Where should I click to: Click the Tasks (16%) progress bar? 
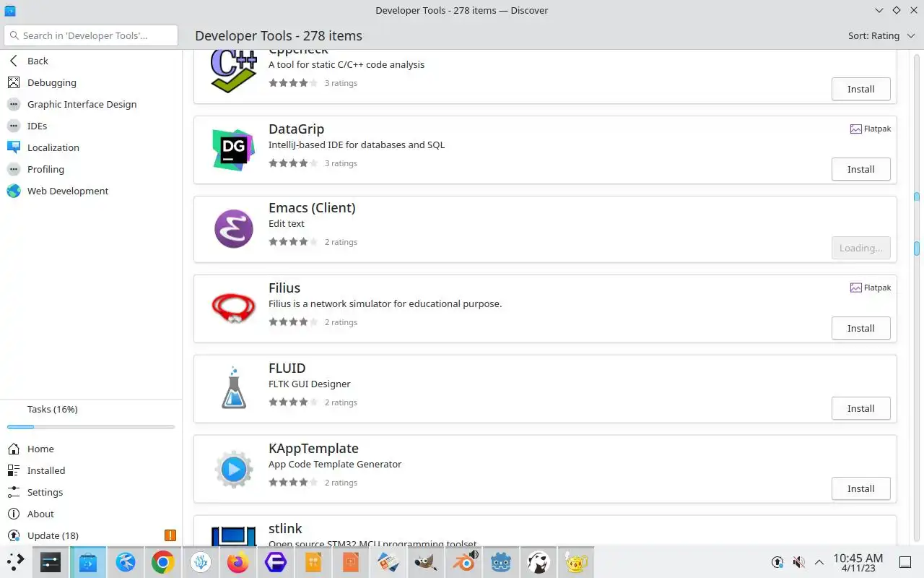click(91, 427)
